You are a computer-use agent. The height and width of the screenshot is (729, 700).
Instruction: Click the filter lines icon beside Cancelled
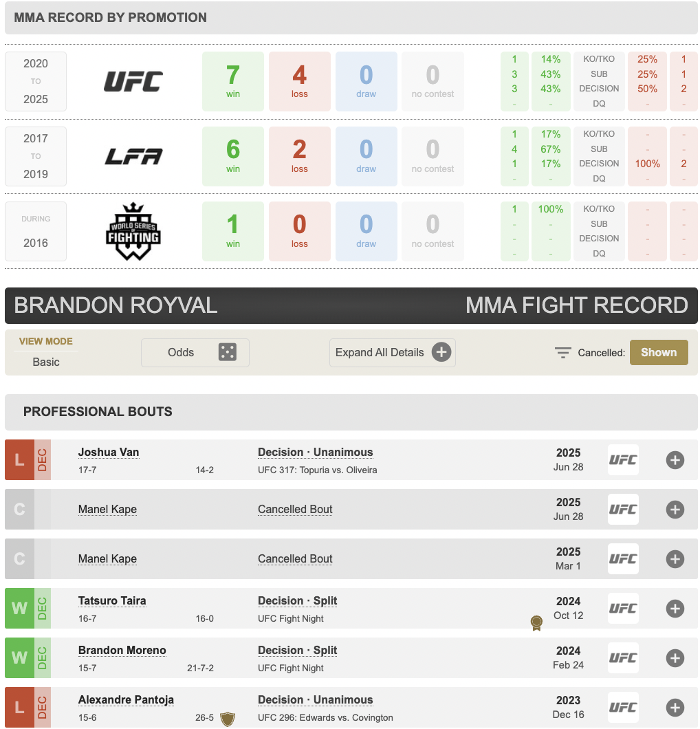click(x=563, y=353)
